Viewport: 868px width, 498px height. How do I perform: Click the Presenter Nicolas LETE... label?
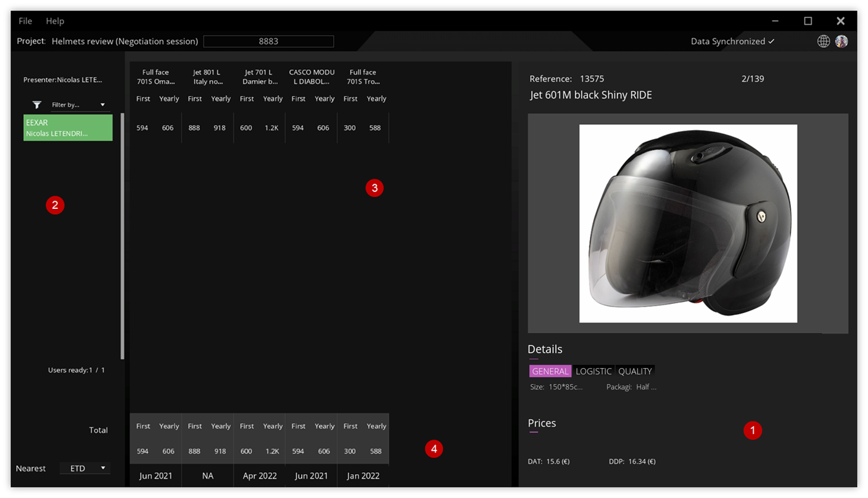click(x=63, y=80)
